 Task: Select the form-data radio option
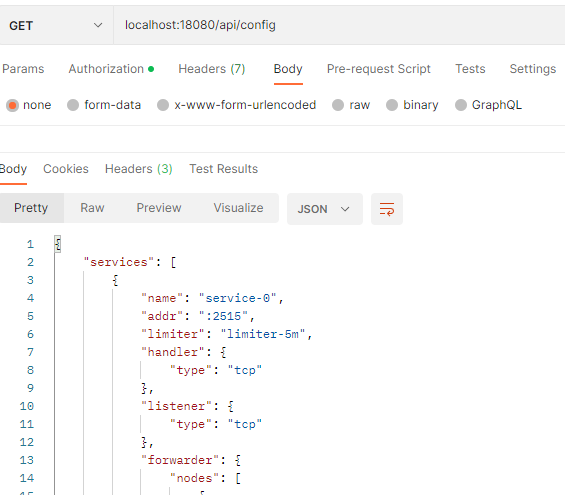click(73, 105)
